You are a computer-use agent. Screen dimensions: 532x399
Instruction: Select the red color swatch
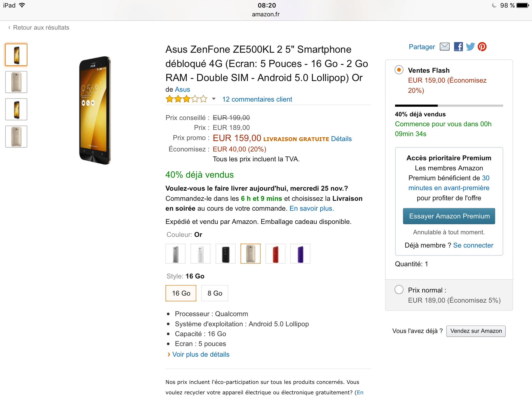tap(275, 254)
